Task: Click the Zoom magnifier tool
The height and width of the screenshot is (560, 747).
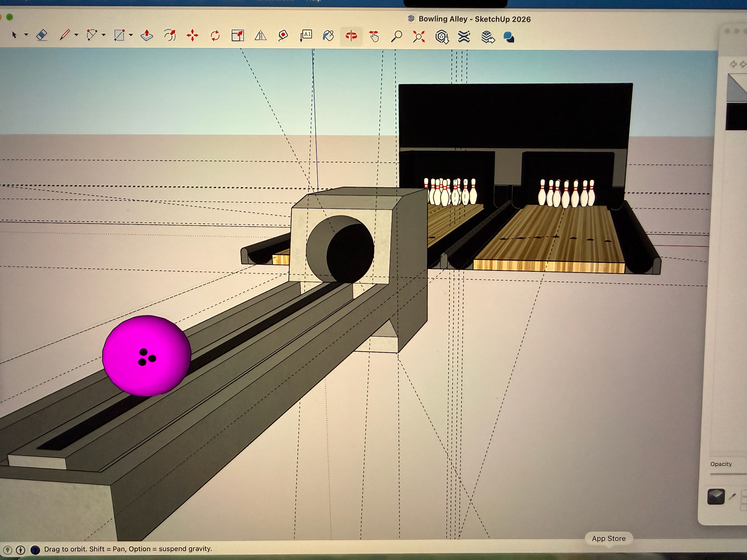Action: coord(396,36)
